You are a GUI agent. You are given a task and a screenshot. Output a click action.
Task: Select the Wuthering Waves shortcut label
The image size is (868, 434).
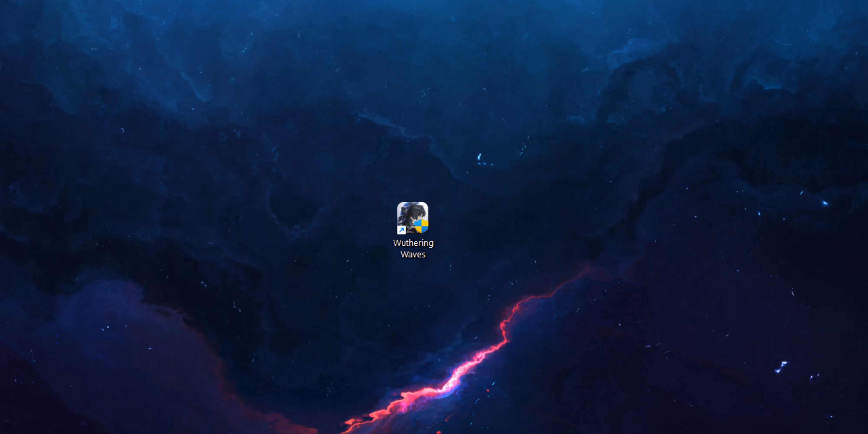(x=413, y=249)
